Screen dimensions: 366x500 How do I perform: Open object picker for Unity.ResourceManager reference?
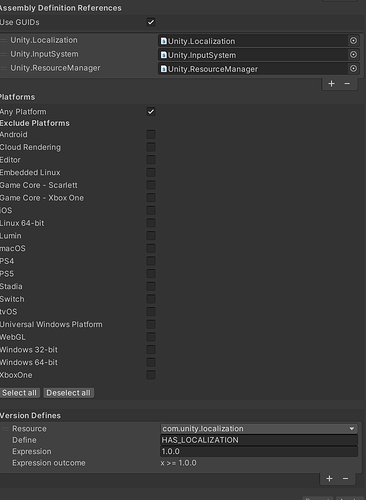click(x=353, y=69)
